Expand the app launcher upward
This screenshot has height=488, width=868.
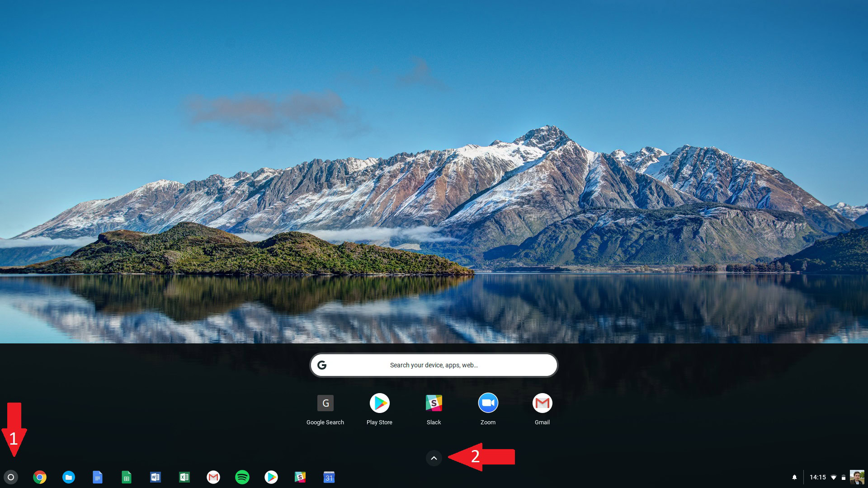click(x=434, y=458)
